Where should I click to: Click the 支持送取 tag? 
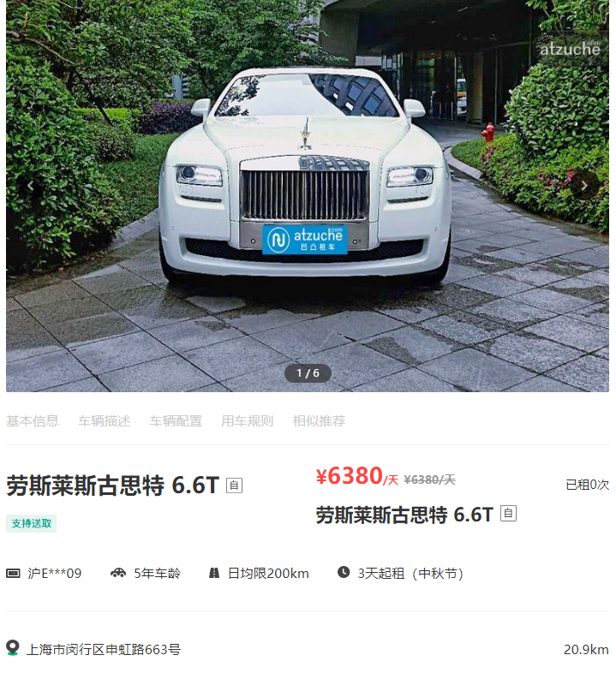(x=31, y=523)
